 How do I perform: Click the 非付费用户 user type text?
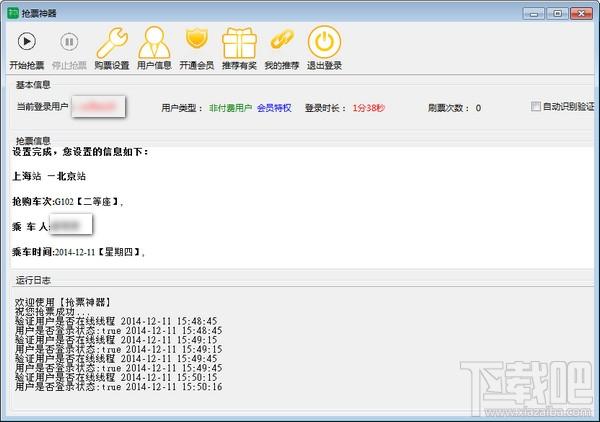pos(230,108)
